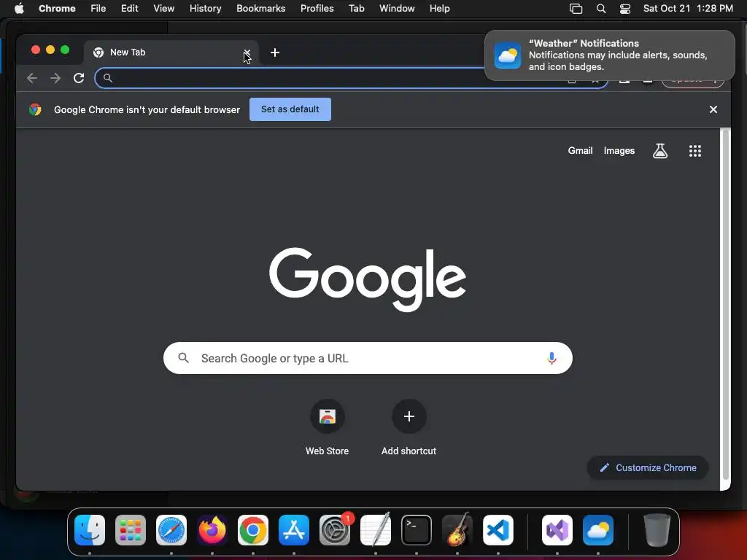This screenshot has height=560, width=747.
Task: Click Set as default button
Action: [290, 109]
